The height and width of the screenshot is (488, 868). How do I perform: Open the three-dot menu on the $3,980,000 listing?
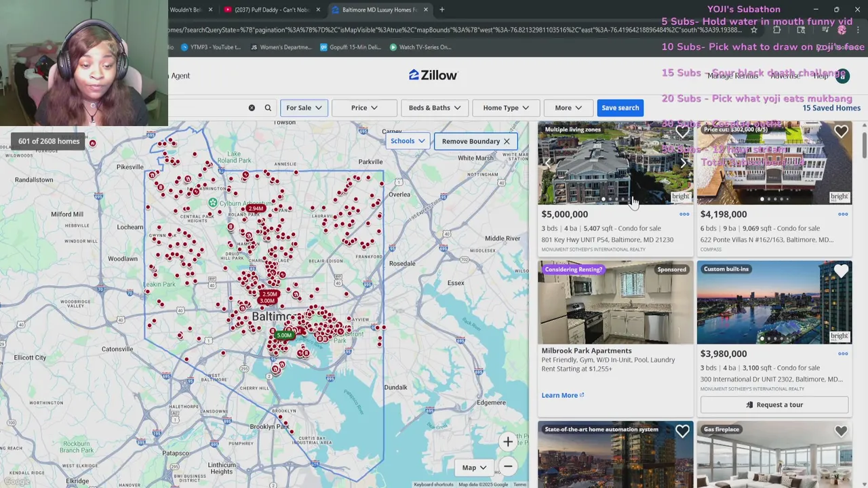point(843,354)
